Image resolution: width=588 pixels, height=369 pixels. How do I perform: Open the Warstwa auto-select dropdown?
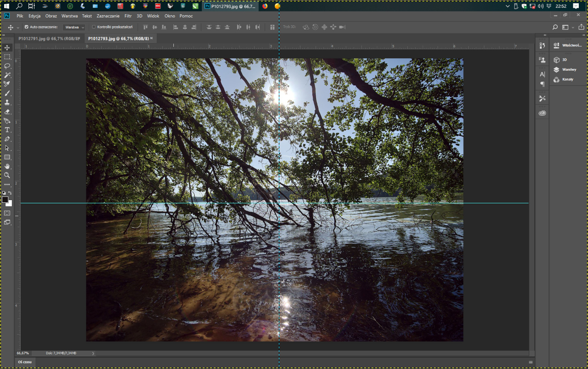74,28
